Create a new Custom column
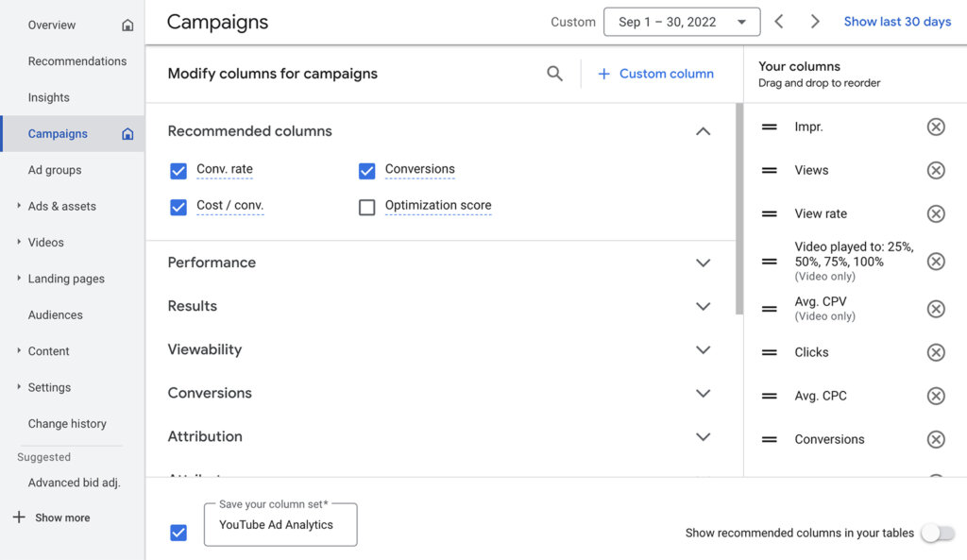The width and height of the screenshot is (967, 560). [x=655, y=73]
